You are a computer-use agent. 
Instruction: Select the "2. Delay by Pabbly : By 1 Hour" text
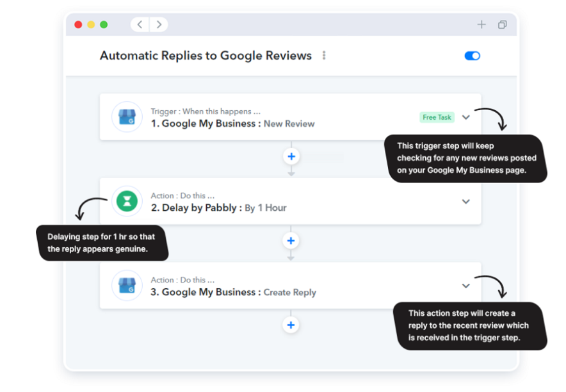pyautogui.click(x=219, y=208)
